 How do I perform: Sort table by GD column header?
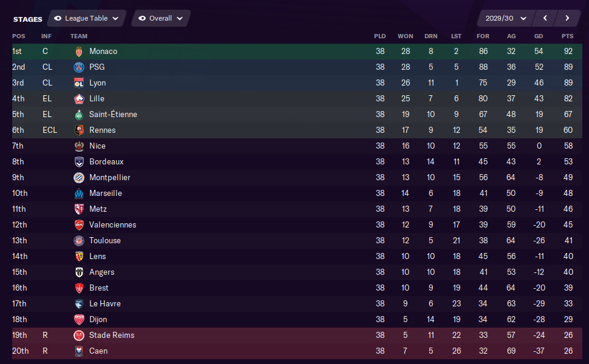coord(539,36)
